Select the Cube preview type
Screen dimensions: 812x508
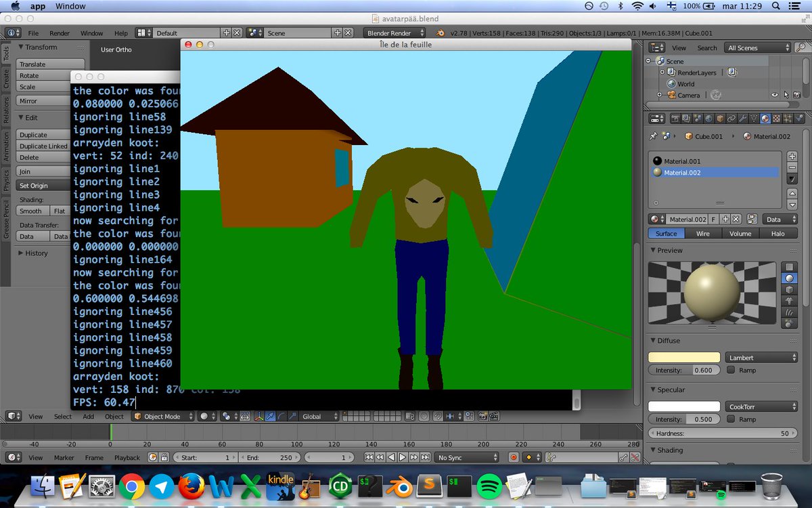789,290
